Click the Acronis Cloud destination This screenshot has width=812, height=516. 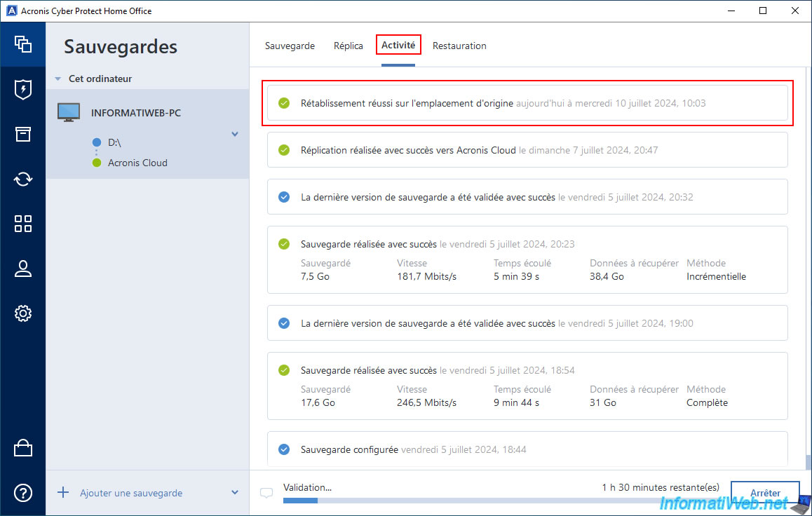tap(137, 163)
